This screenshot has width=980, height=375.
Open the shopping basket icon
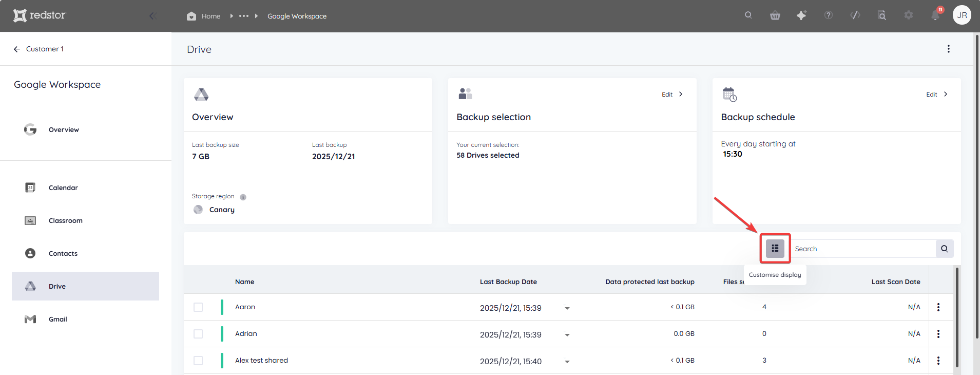tap(775, 15)
